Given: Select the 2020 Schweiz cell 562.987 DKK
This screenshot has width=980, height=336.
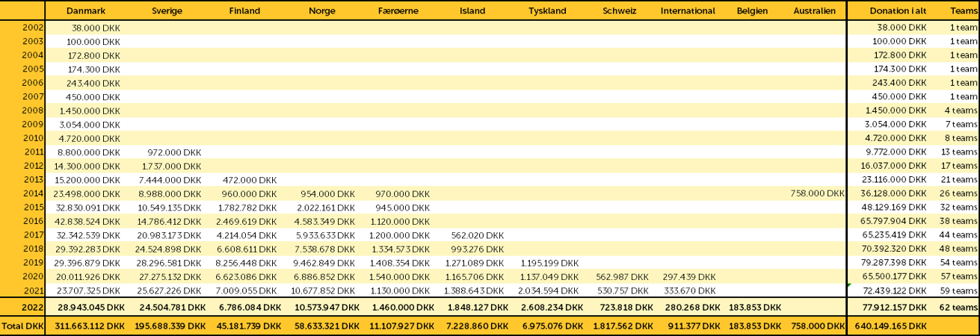Looking at the screenshot, I should click(x=624, y=276).
